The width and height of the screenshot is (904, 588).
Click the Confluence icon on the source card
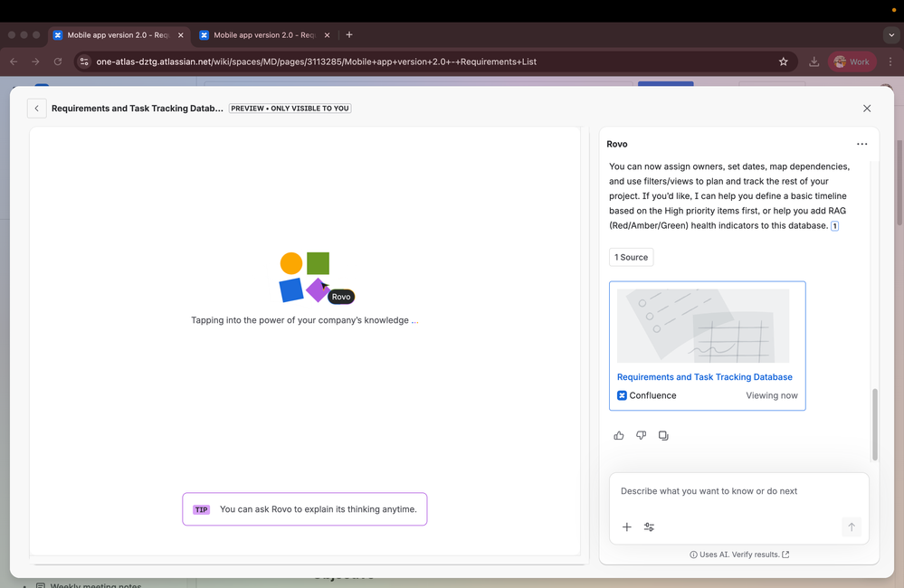pyautogui.click(x=622, y=395)
